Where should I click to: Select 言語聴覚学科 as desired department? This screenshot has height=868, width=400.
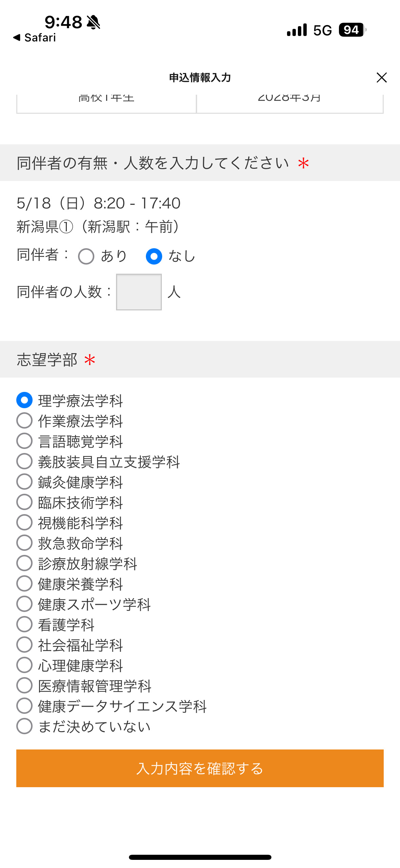[24, 441]
